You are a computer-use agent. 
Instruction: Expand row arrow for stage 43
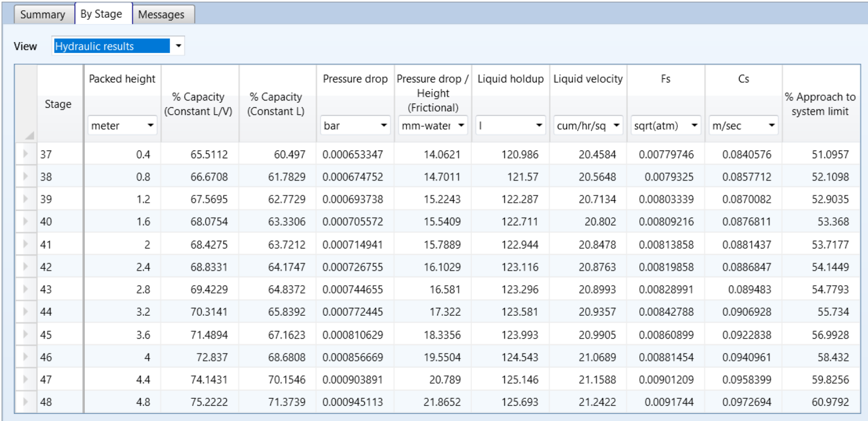pos(25,289)
